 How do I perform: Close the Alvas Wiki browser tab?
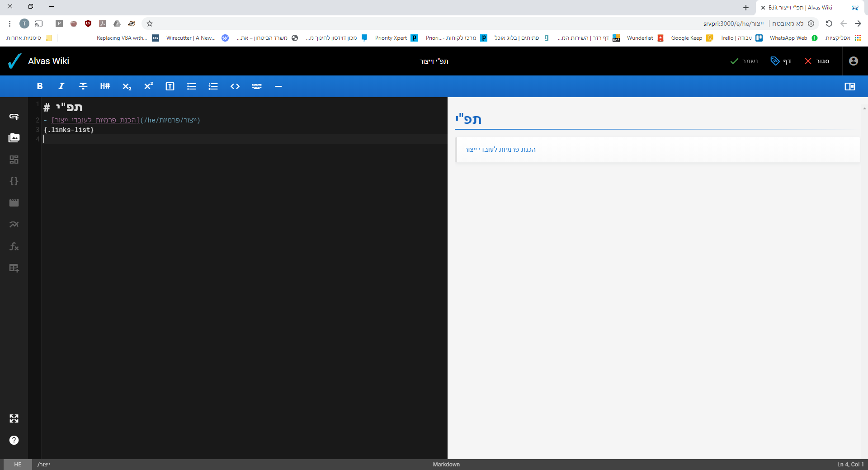(x=763, y=8)
